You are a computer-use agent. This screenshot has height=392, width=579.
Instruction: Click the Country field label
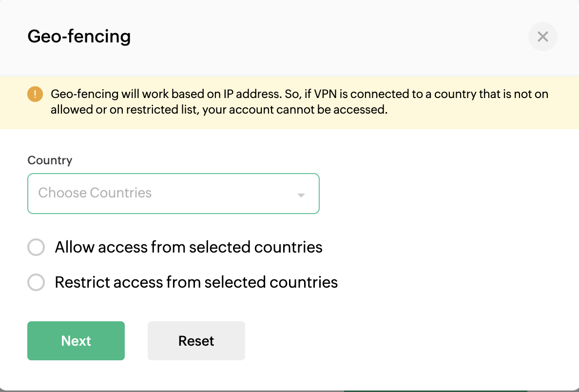50,160
